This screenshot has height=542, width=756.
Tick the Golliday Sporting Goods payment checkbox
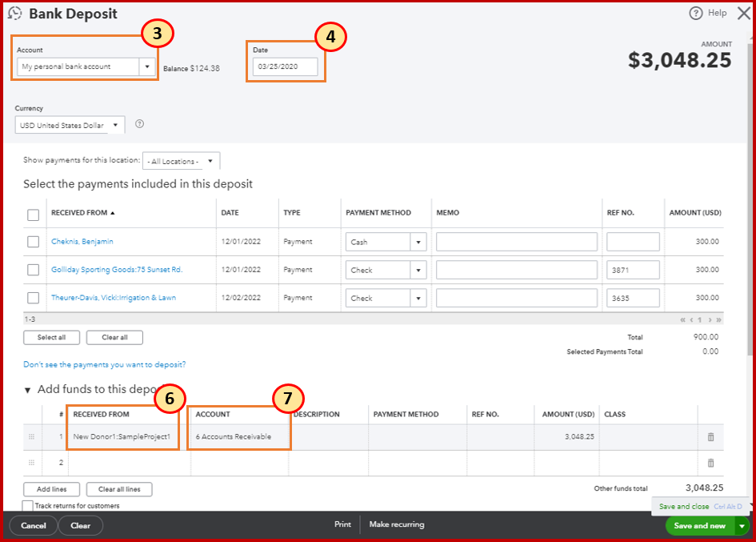[34, 270]
